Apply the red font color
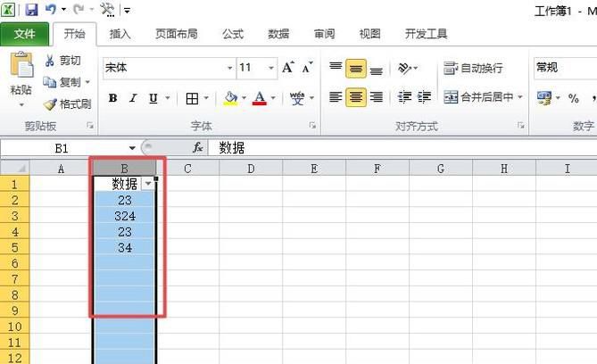 tap(260, 98)
